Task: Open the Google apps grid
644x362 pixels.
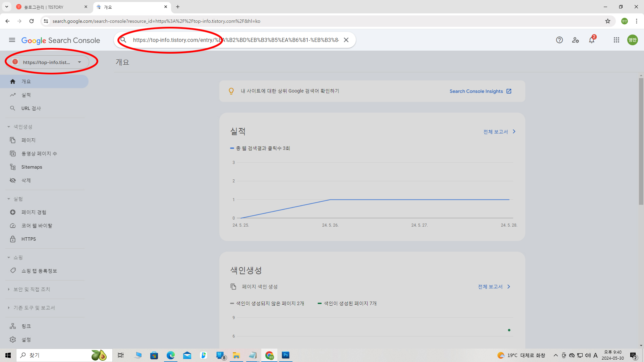Action: [616, 40]
